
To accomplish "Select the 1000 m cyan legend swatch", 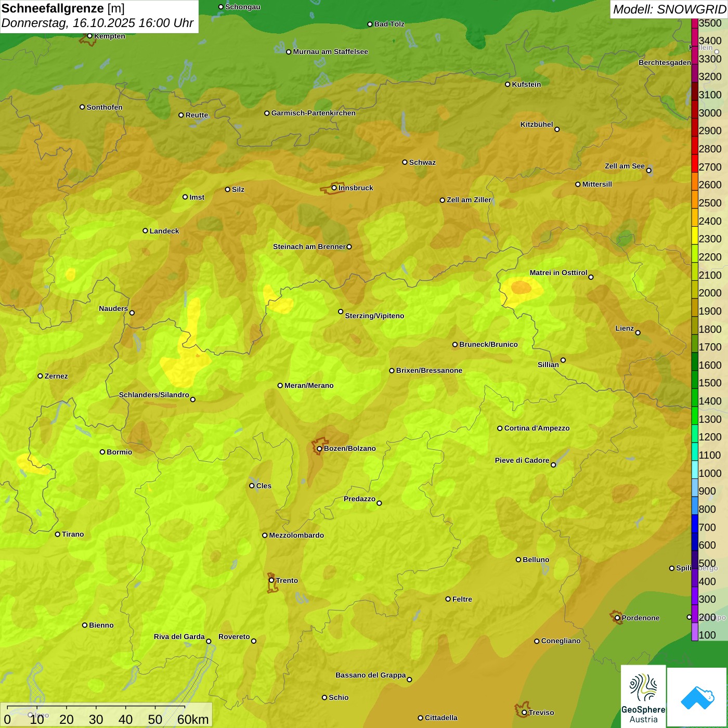I will pyautogui.click(x=695, y=470).
